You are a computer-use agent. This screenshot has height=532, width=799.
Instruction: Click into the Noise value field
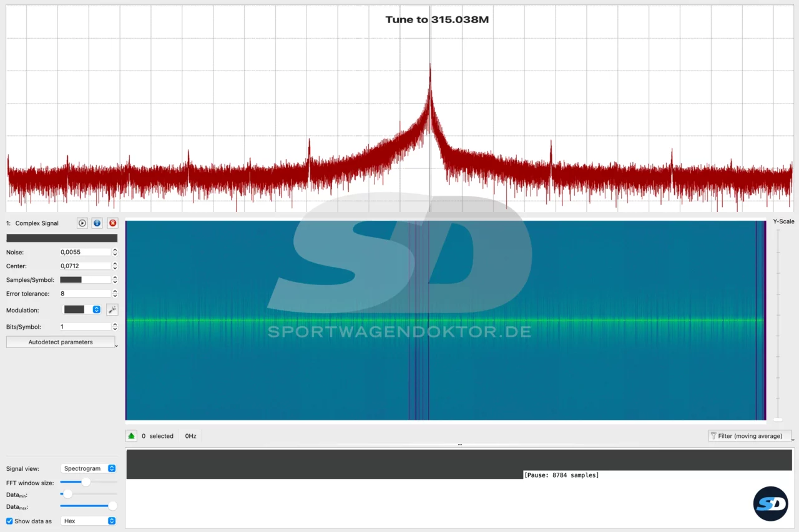(x=86, y=252)
